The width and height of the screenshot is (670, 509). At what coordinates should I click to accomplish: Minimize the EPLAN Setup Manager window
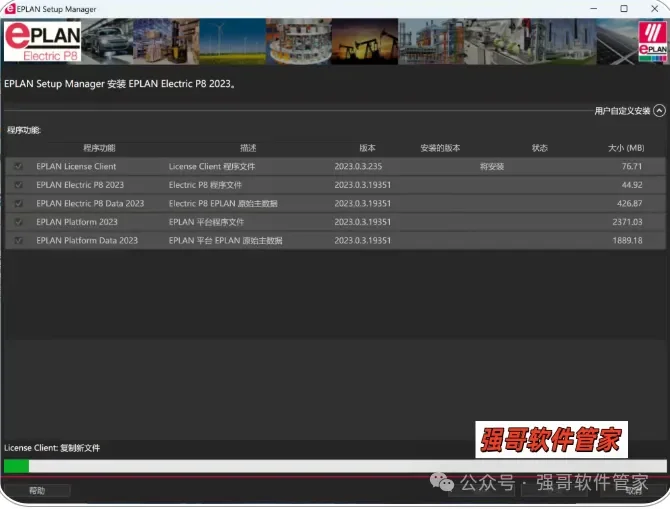[x=594, y=9]
